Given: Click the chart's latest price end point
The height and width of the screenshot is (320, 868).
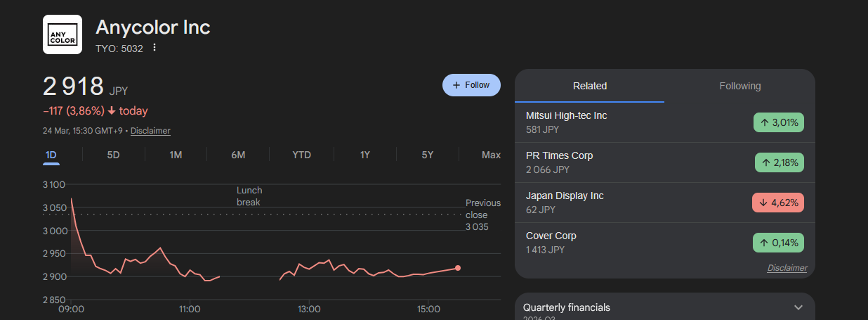Looking at the screenshot, I should pos(458,268).
